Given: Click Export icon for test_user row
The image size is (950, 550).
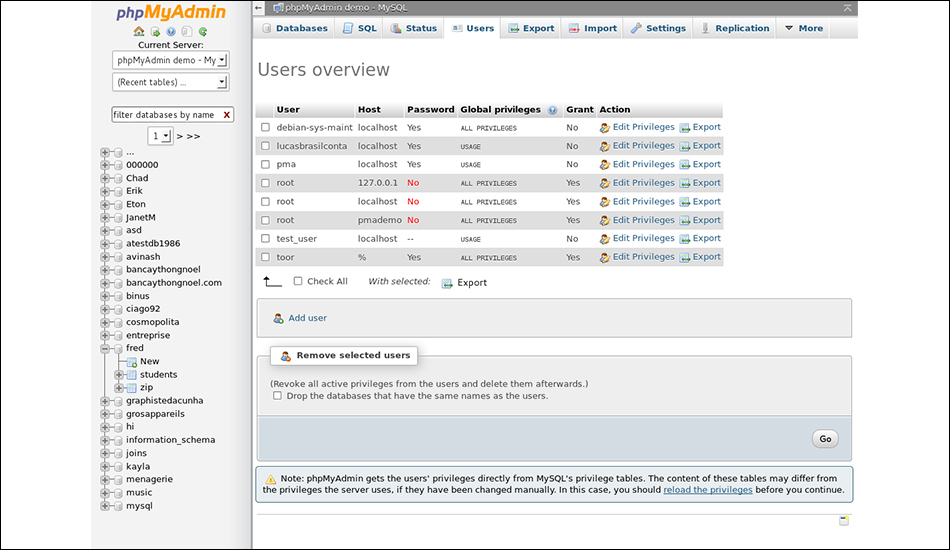Looking at the screenshot, I should 685,239.
